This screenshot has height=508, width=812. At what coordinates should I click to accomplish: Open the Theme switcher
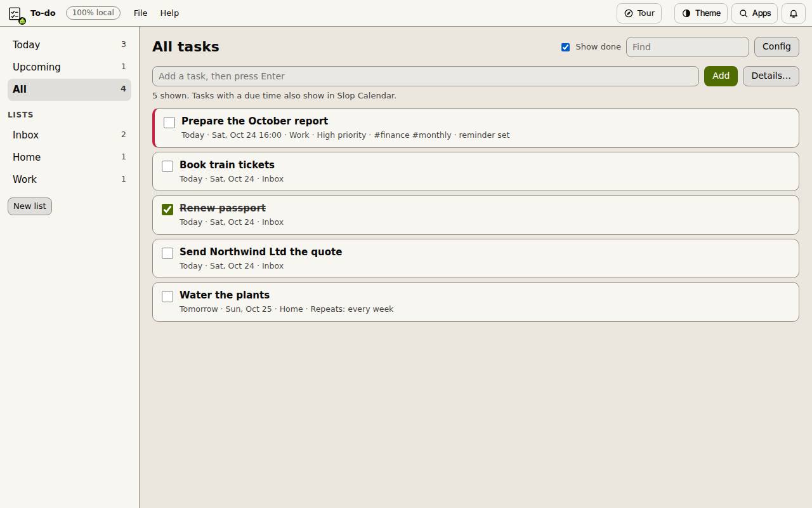(x=700, y=13)
